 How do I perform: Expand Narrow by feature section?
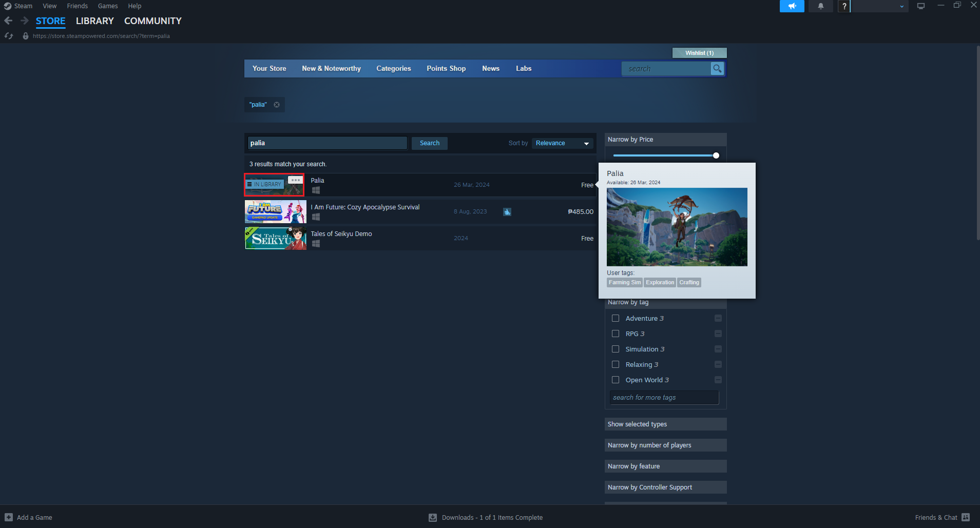665,466
